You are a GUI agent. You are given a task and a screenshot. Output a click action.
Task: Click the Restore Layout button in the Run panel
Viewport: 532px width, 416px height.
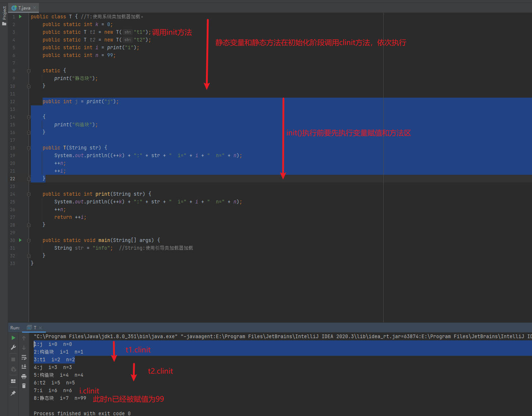pos(13,381)
